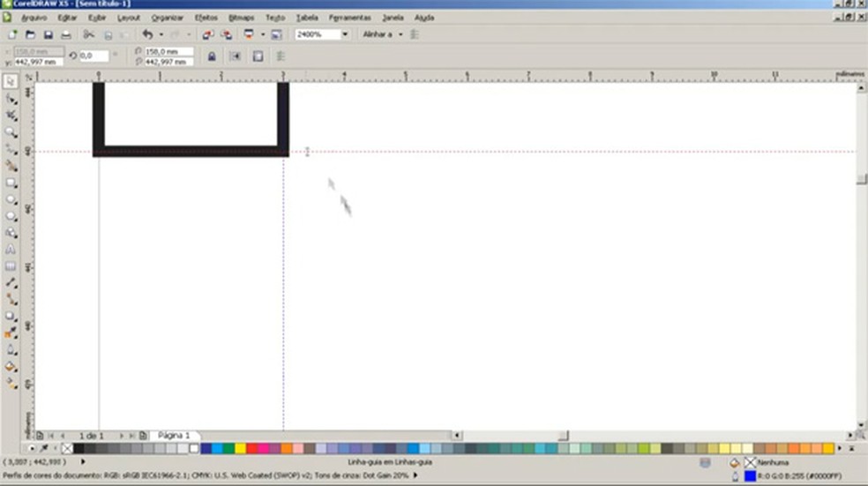Open the Welcome screen icon

pyautogui.click(x=276, y=35)
